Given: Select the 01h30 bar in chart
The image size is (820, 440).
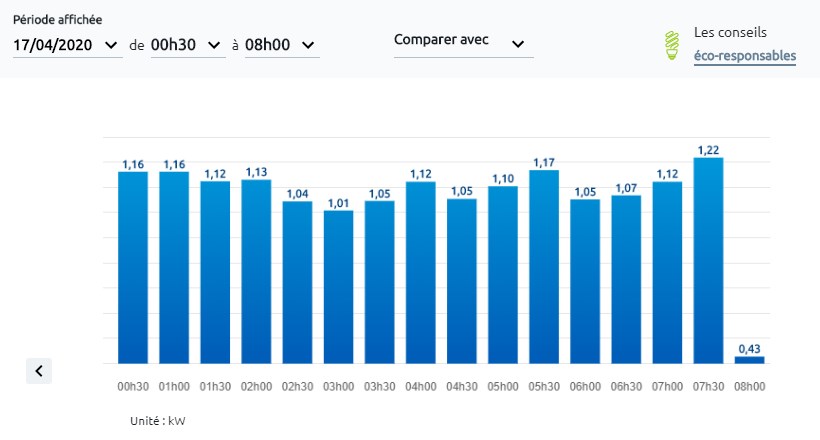Looking at the screenshot, I should point(215,272).
